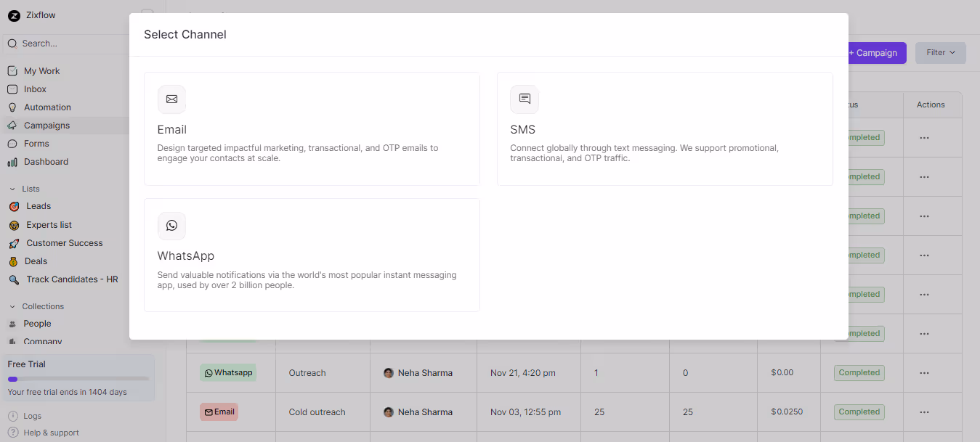Viewport: 980px width, 442px height.
Task: Click the Actions column header
Action: tap(931, 105)
